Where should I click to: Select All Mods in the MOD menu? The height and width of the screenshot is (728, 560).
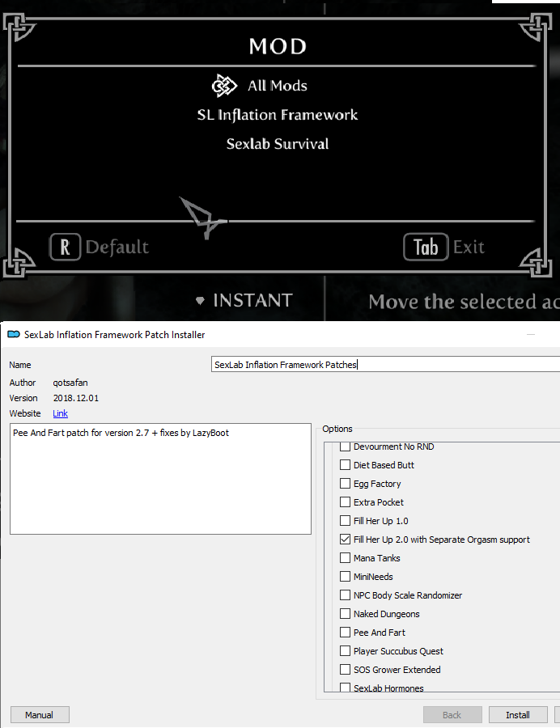278,86
